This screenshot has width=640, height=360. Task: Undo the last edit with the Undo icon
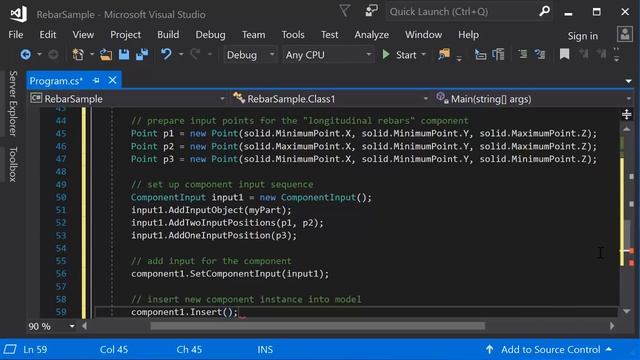(166, 54)
